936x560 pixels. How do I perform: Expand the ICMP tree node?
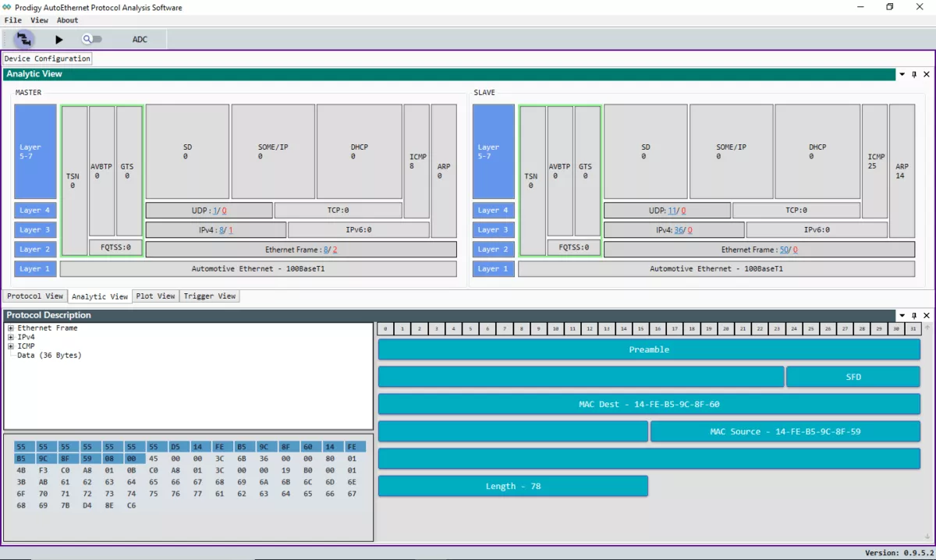(x=11, y=346)
